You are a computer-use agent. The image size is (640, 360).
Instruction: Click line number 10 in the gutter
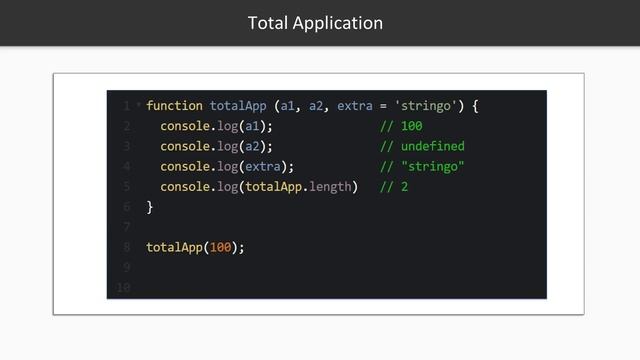(x=123, y=288)
